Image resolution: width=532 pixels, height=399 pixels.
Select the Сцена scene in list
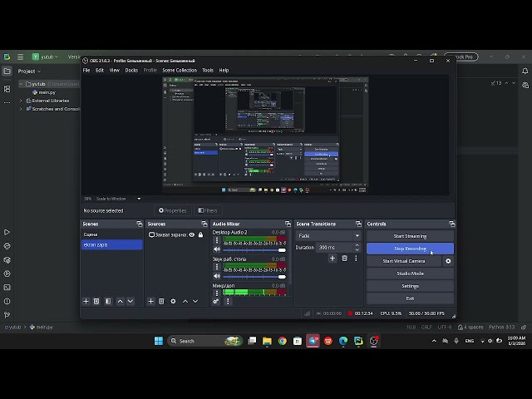click(x=112, y=234)
